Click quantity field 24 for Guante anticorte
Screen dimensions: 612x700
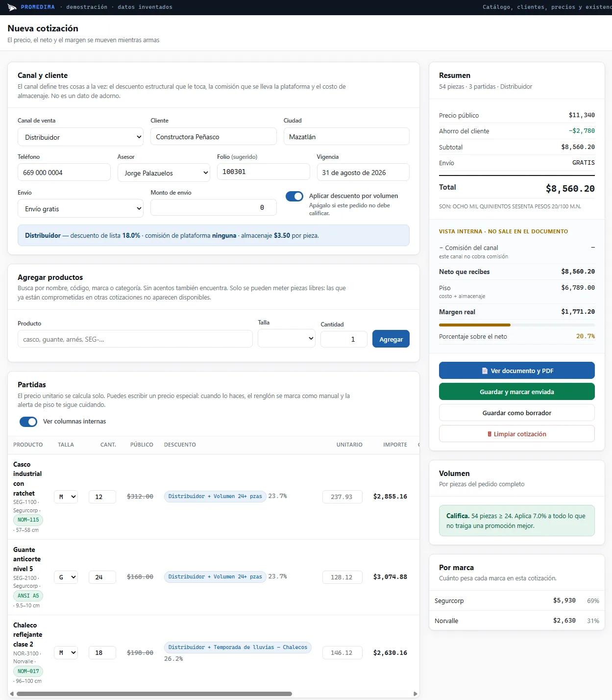coord(102,577)
